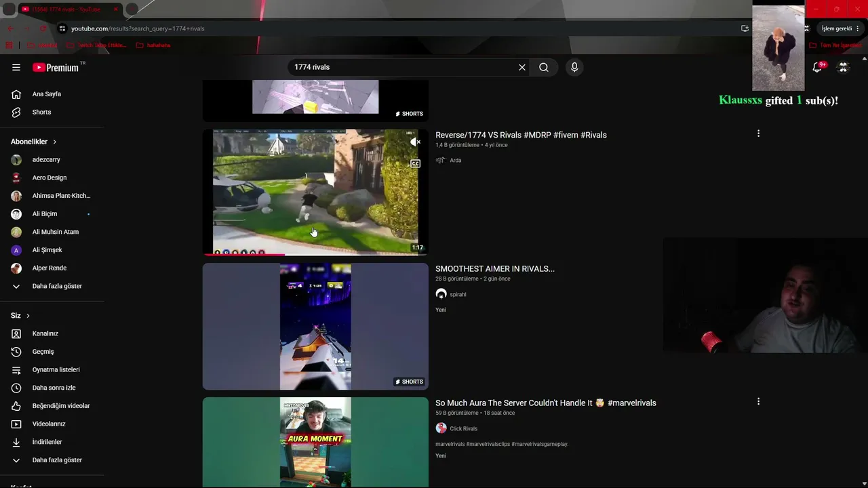
Task: Open the notifications bell
Action: point(818,67)
